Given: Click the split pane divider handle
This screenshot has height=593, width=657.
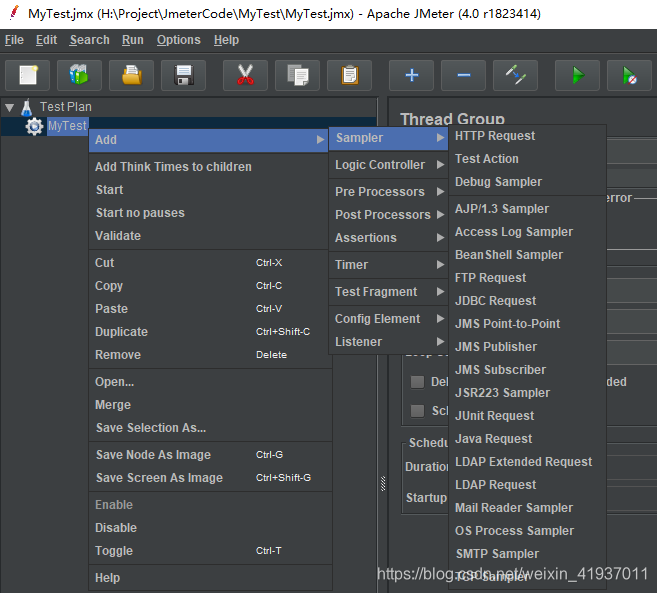Looking at the screenshot, I should click(x=383, y=484).
